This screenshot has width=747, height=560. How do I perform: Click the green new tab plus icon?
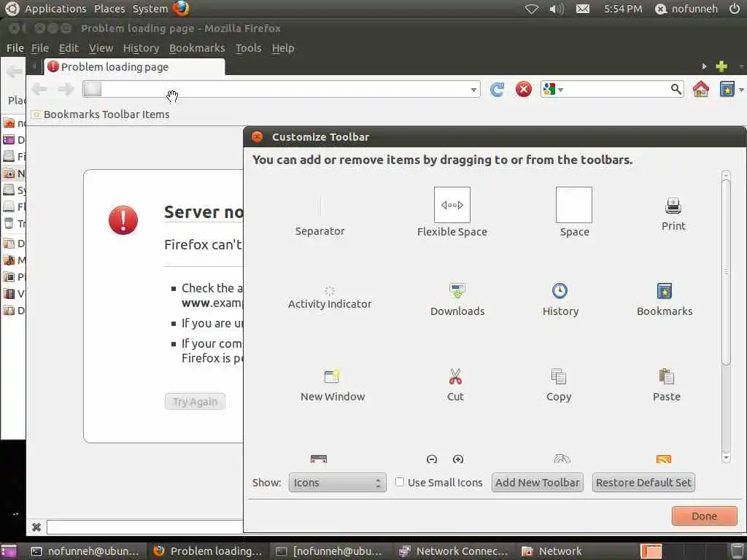(x=721, y=66)
